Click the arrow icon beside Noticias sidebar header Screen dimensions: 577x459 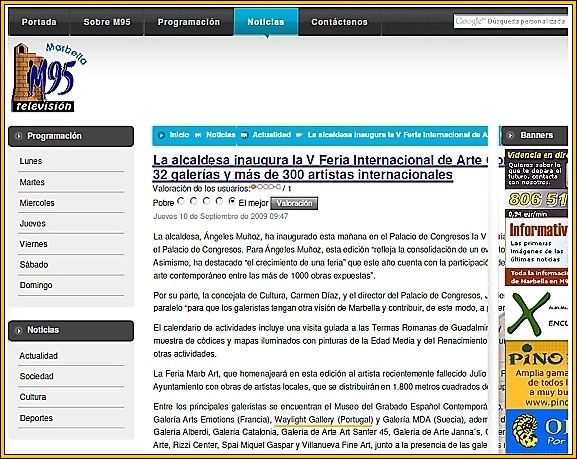(18, 331)
